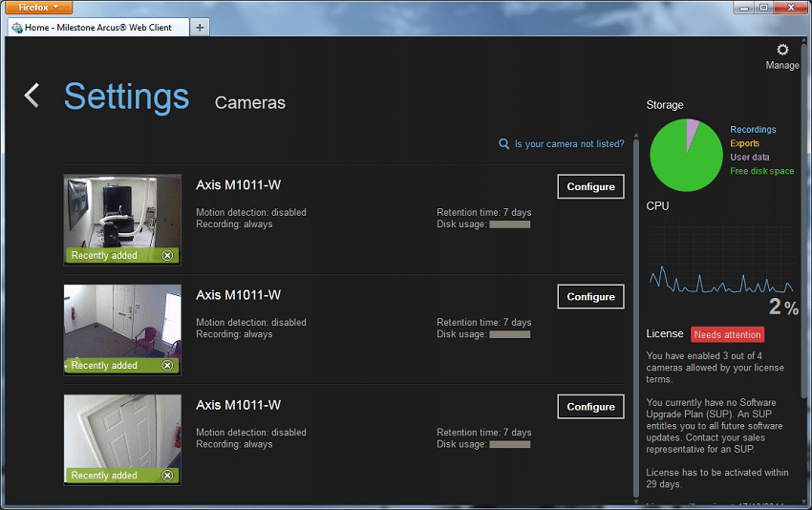Open third camera thumbnail showing white door

[x=122, y=439]
